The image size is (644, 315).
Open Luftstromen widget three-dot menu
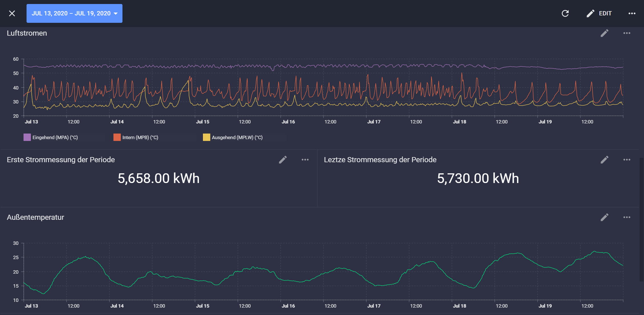tap(627, 33)
